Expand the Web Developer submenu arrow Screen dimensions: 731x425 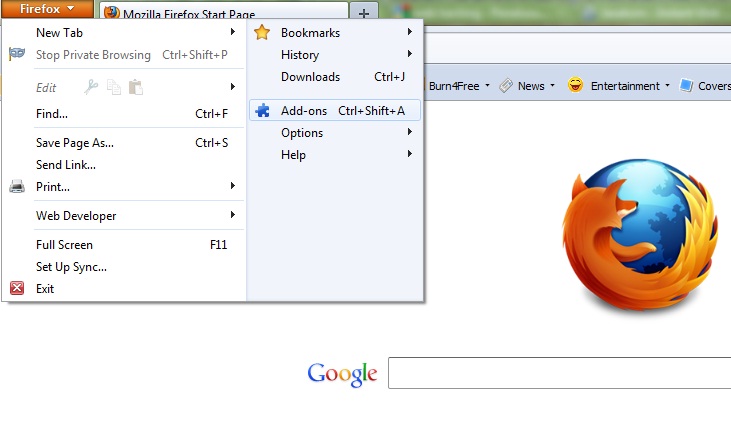pos(233,215)
